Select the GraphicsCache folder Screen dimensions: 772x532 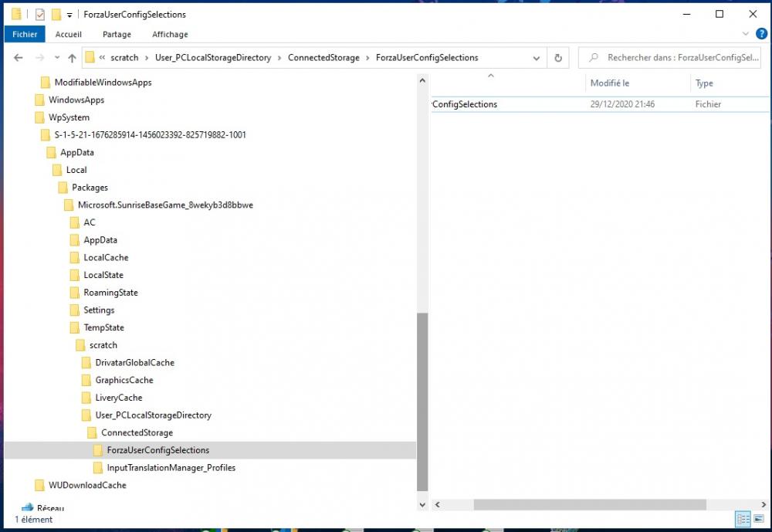[x=124, y=380]
